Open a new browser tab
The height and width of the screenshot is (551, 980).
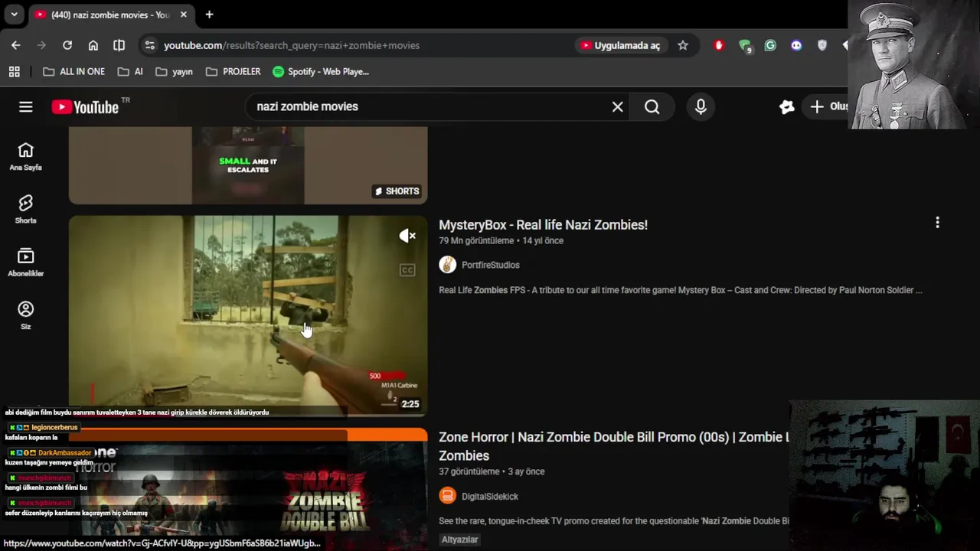coord(209,15)
